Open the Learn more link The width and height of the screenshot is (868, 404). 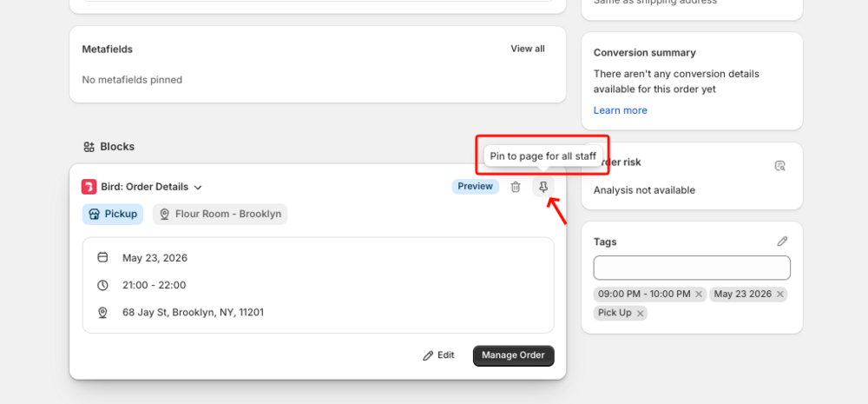coord(620,110)
